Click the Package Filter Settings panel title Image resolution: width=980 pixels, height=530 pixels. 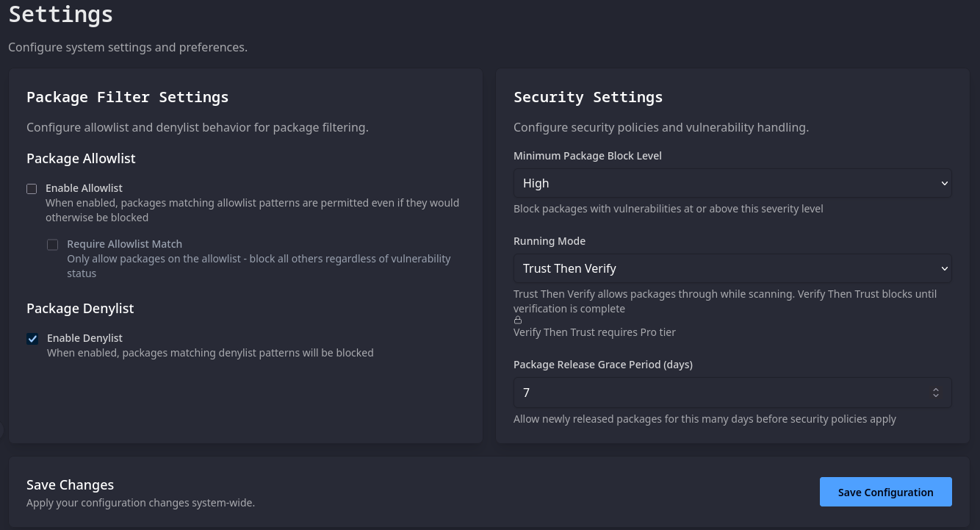(x=127, y=97)
